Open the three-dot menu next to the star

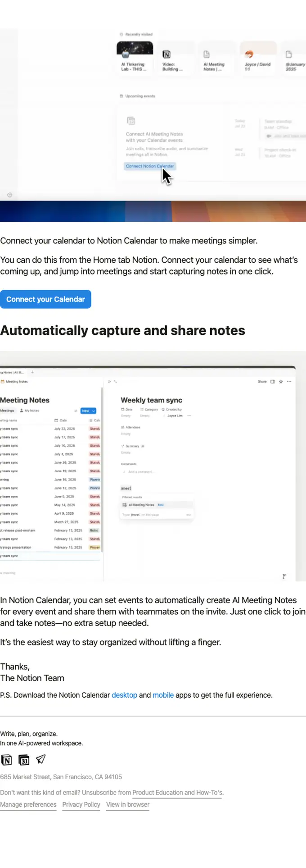(289, 381)
